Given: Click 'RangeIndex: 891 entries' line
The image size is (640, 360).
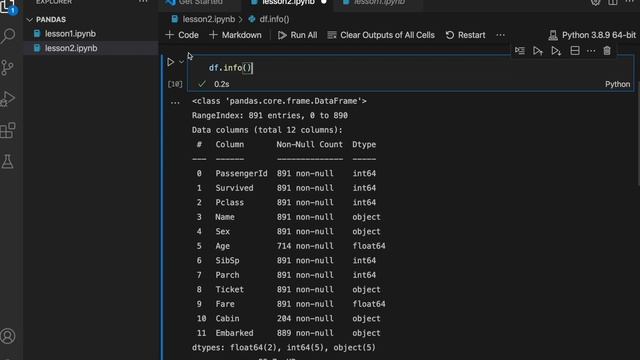Looking at the screenshot, I should click(x=270, y=116).
